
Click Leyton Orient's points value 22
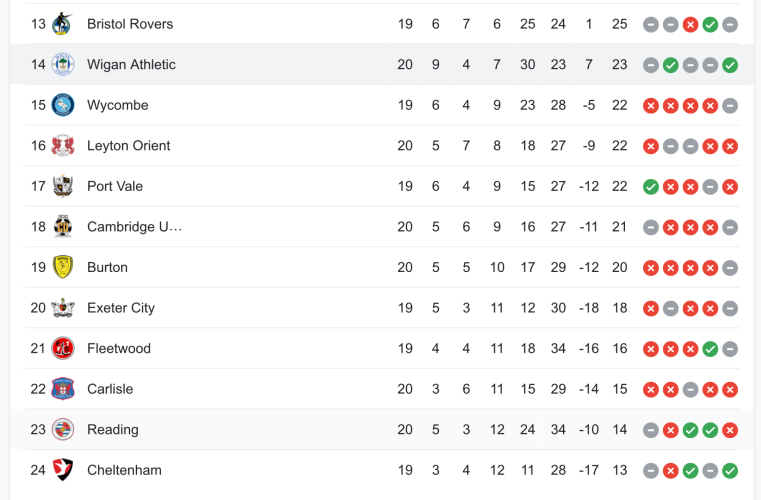click(620, 146)
